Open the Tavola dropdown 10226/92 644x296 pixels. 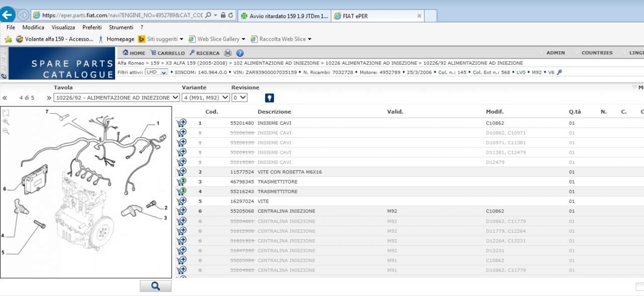(x=116, y=97)
